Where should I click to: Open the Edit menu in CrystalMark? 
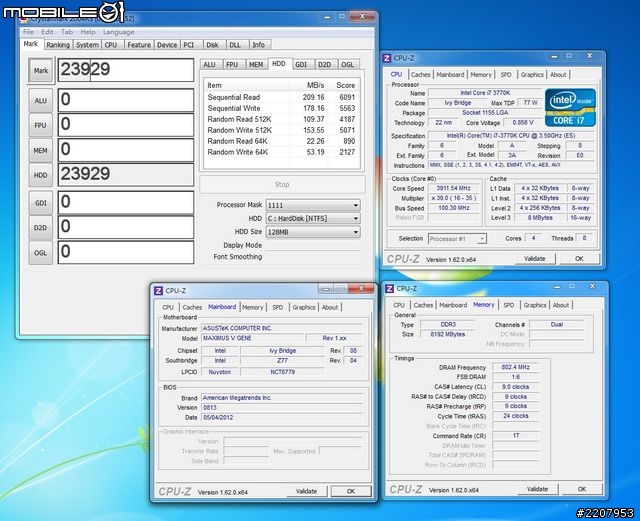click(x=47, y=32)
